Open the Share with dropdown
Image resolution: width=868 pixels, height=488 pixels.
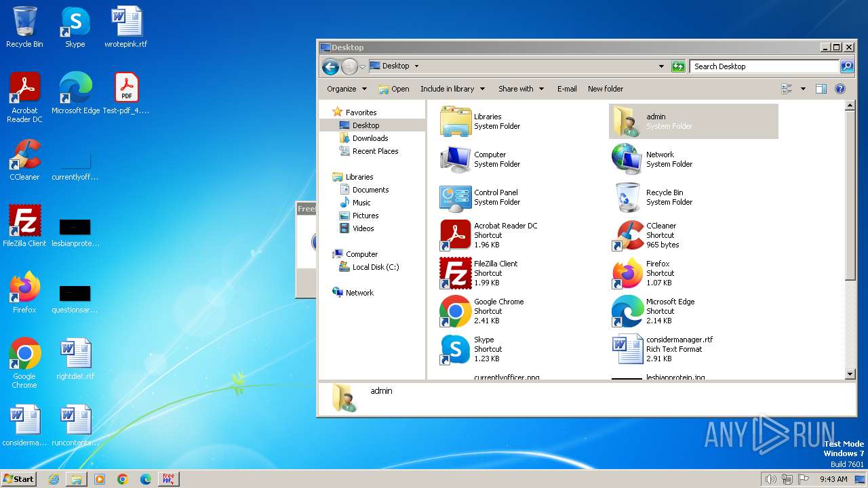(x=521, y=89)
